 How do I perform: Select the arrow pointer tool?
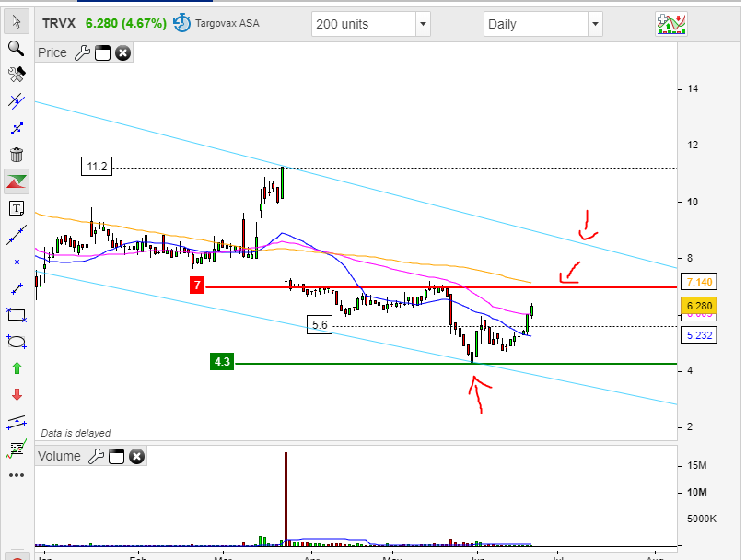tap(16, 22)
